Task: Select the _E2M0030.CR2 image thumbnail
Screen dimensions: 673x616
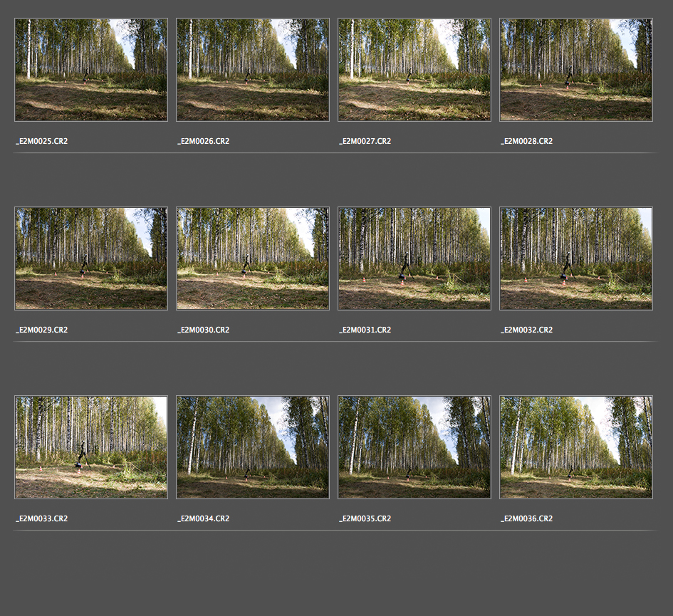Action: (x=253, y=259)
